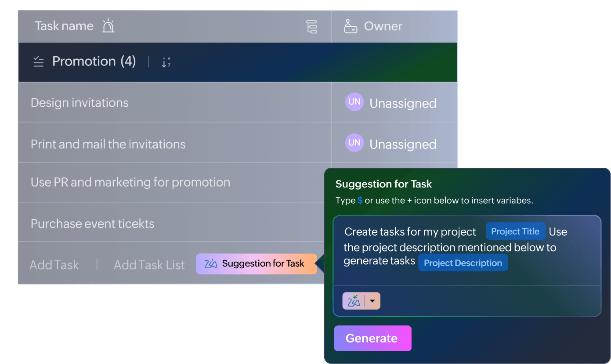Click the column options icon in Task name header
This screenshot has width=611, height=364.
point(312,26)
